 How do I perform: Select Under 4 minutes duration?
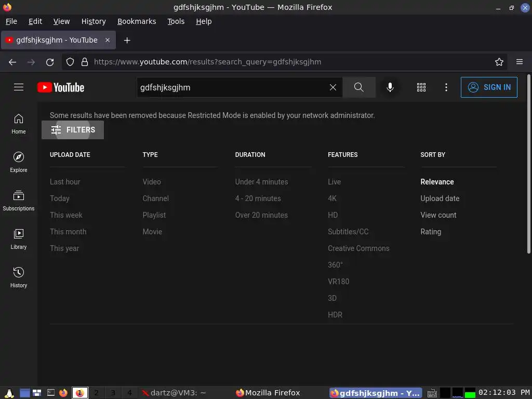(x=261, y=182)
